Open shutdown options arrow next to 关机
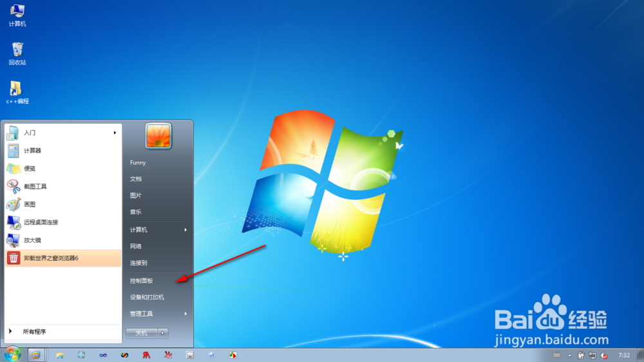Viewport: 644px width, 362px height. 163,333
